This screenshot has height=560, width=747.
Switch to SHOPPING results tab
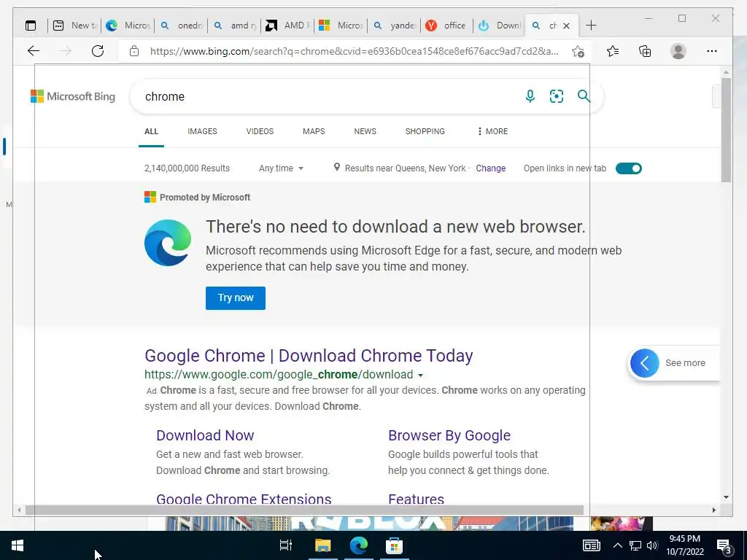(x=425, y=131)
